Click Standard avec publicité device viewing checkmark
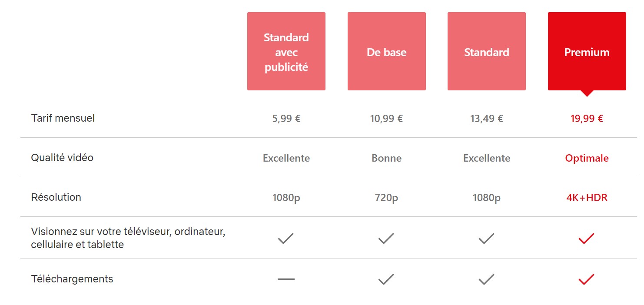This screenshot has height=305, width=644. [286, 238]
